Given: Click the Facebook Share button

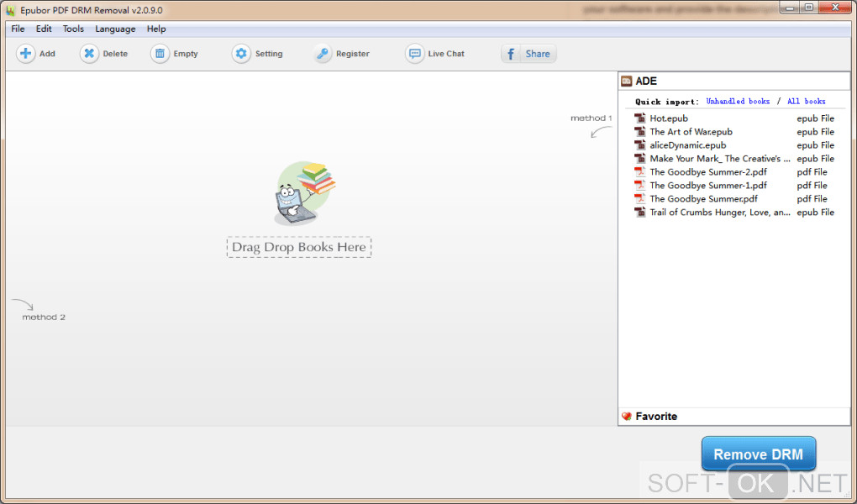Looking at the screenshot, I should [x=528, y=54].
